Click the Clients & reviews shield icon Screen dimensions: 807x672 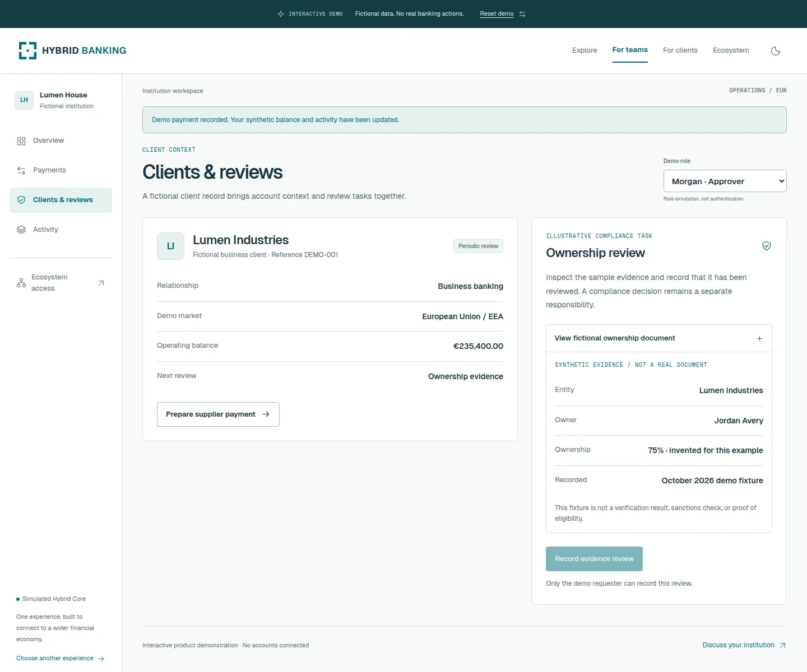[x=21, y=200]
